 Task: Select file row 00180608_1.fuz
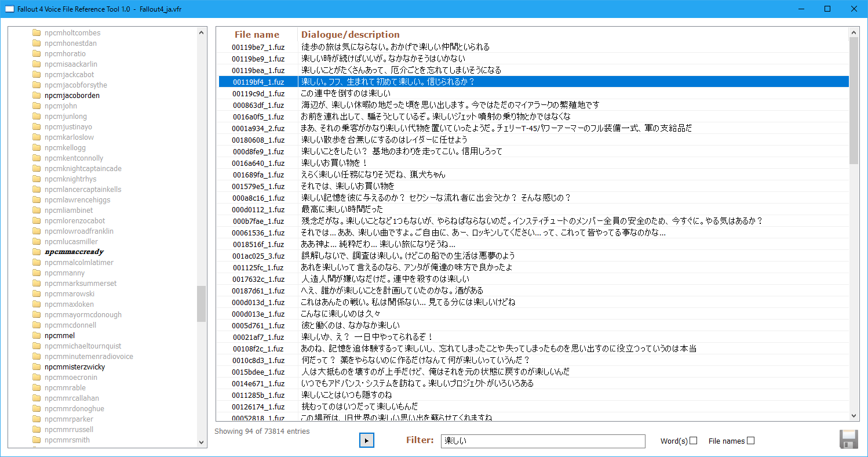tap(534, 140)
